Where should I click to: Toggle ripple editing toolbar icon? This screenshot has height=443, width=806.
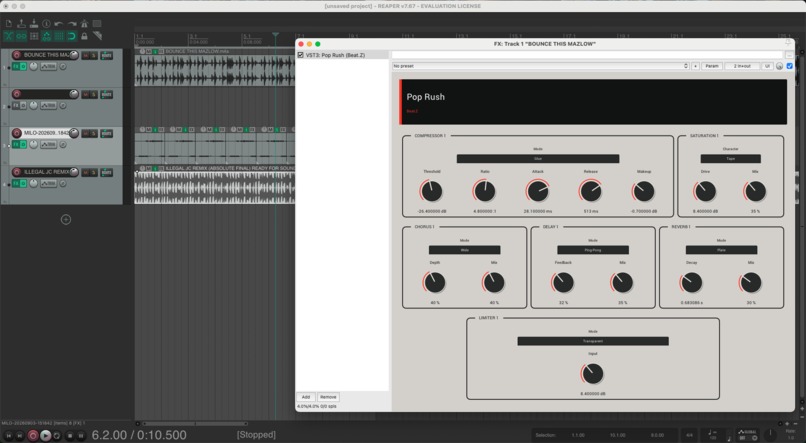coord(33,36)
